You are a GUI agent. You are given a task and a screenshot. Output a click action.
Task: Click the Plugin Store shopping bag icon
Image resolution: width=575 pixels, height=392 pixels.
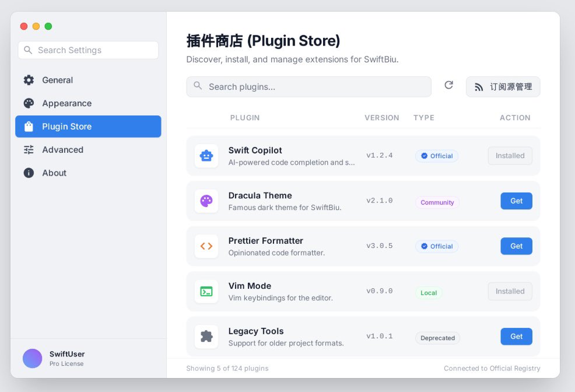pos(29,127)
